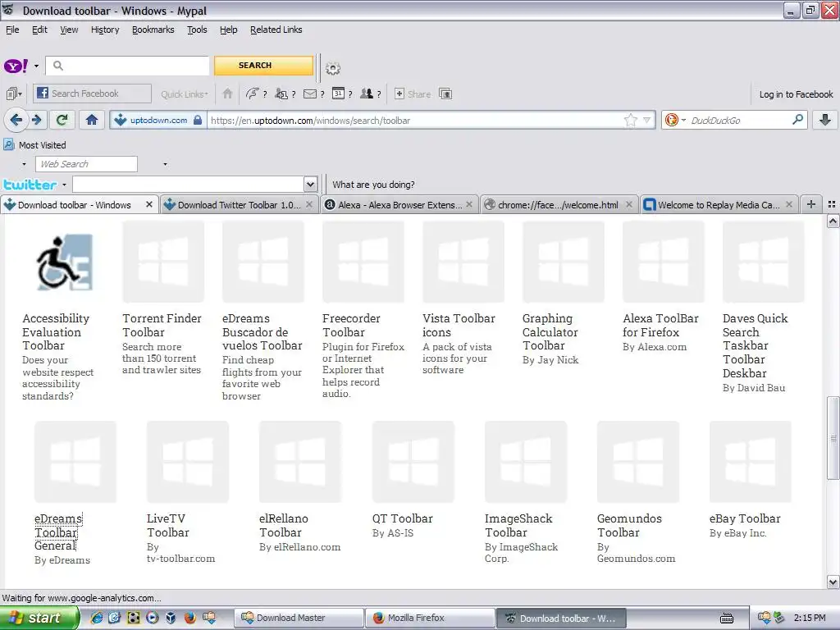
Task: Open the Yahoo toolbar settings gear
Action: (333, 69)
